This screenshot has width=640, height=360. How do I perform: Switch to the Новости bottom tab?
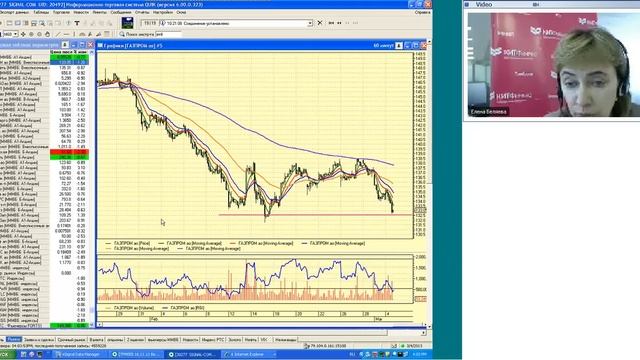[190, 340]
